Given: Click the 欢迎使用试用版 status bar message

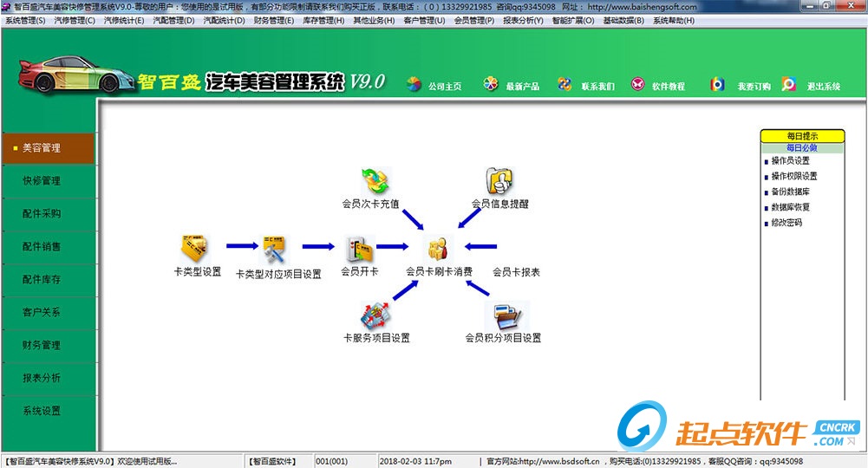Looking at the screenshot, I should click(x=147, y=461).
